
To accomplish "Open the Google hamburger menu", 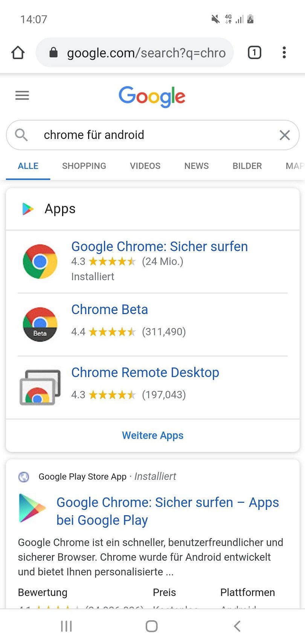I will pos(22,96).
